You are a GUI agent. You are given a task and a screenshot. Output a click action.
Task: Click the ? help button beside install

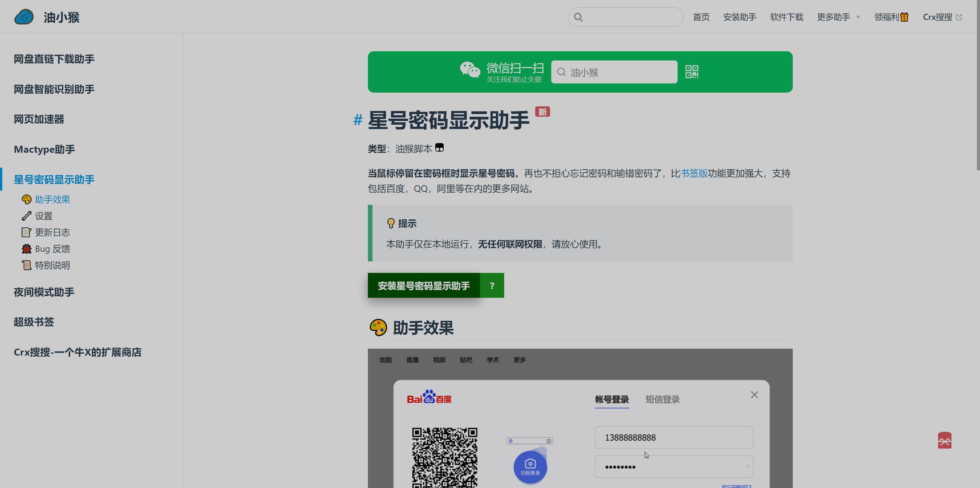tap(492, 286)
